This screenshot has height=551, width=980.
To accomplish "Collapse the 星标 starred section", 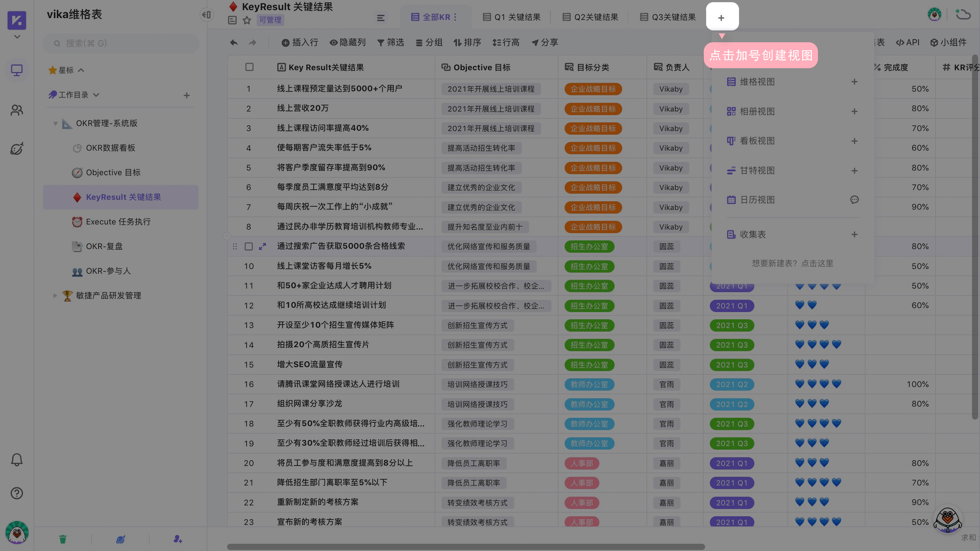I will tap(81, 70).
